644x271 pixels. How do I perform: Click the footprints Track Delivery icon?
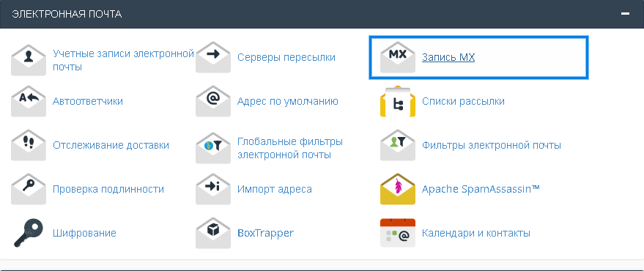[x=29, y=145]
